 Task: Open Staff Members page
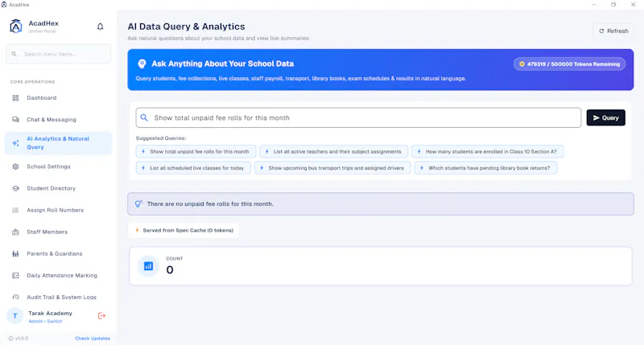[58, 232]
